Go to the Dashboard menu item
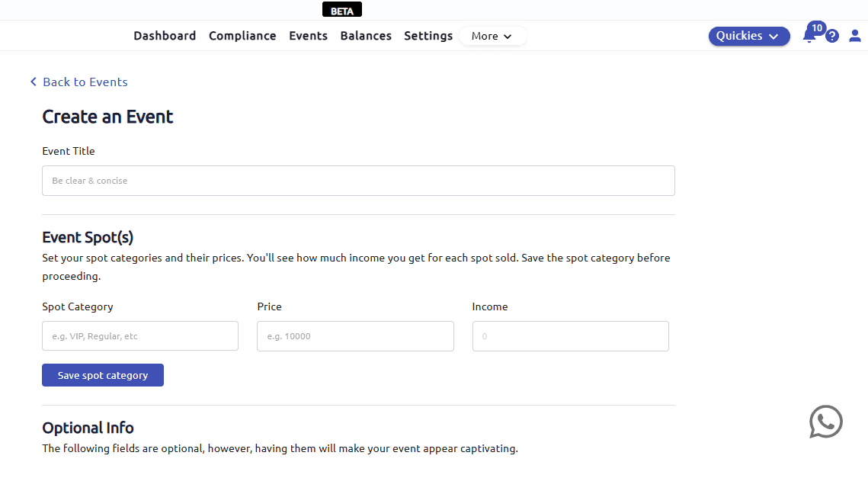 point(165,36)
